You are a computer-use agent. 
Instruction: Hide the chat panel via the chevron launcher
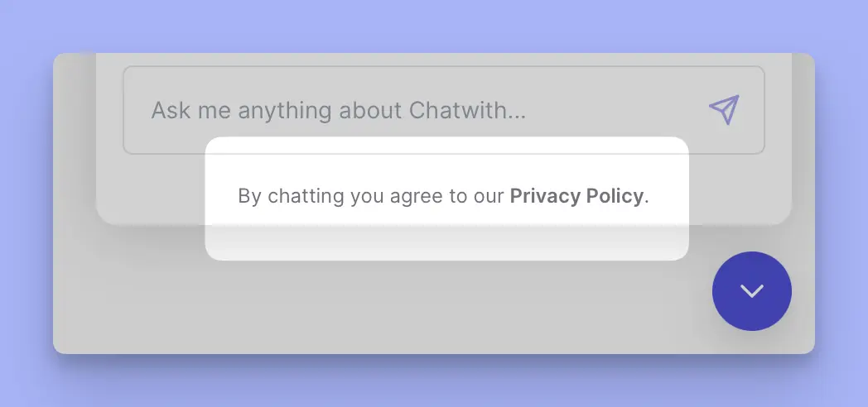pos(751,291)
